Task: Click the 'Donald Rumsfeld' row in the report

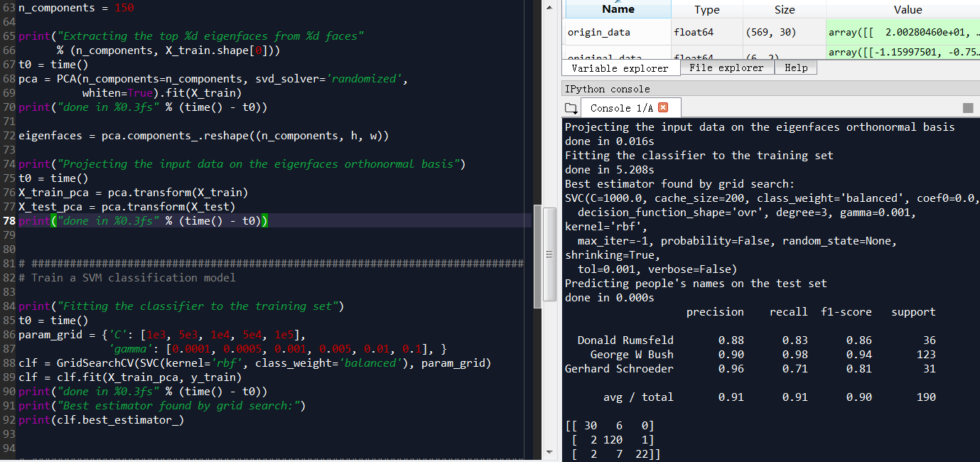Action: (x=757, y=340)
